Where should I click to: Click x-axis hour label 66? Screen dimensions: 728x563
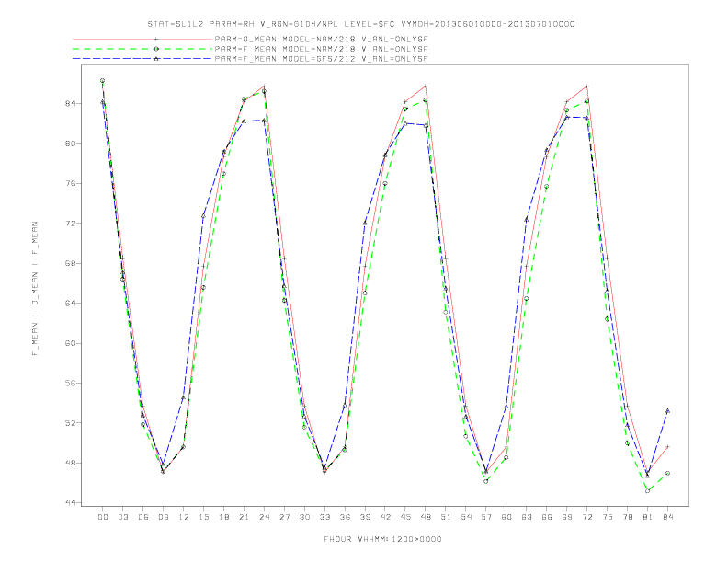click(547, 517)
